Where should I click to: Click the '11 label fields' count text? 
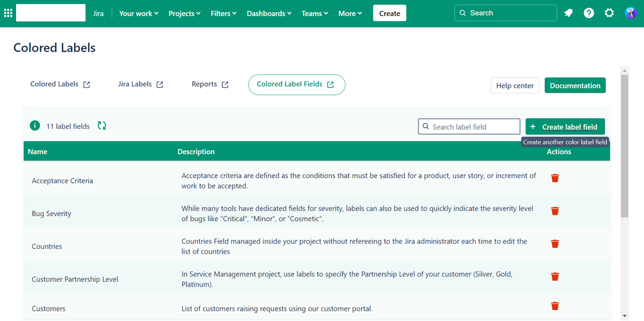(x=68, y=126)
